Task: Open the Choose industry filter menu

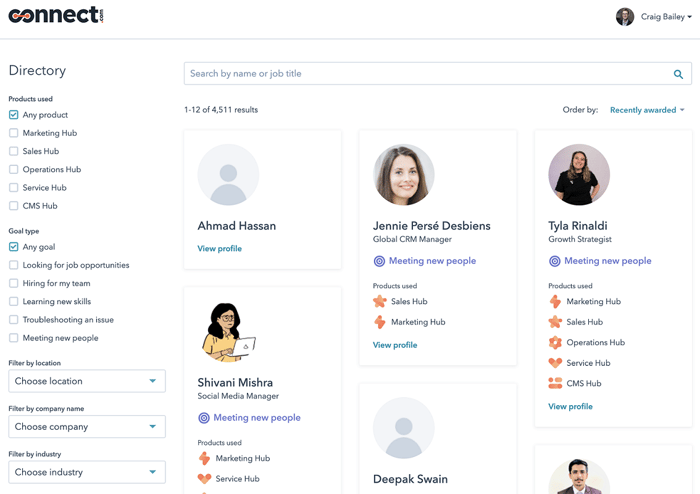Action: coord(87,472)
